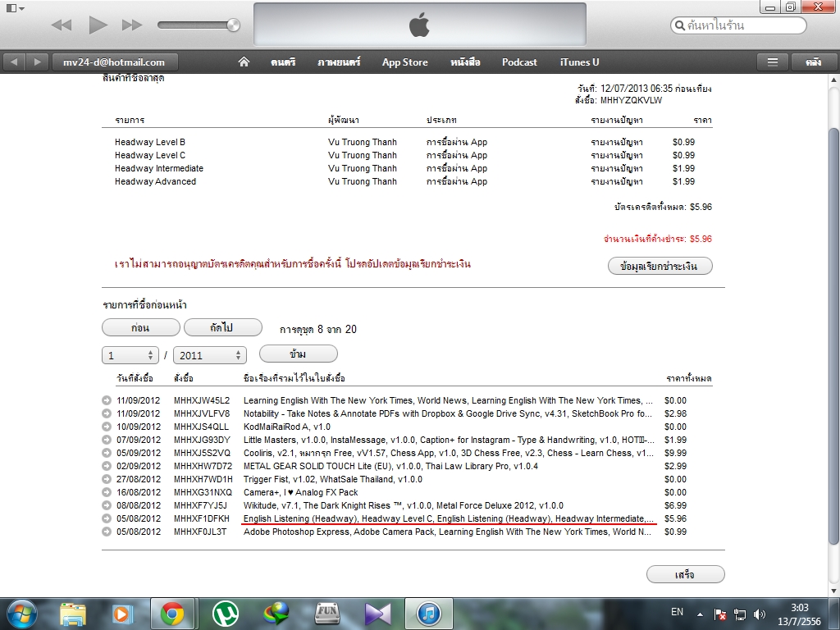Click the vertical scrollbar thumb
The width and height of the screenshot is (840, 630).
(833, 336)
